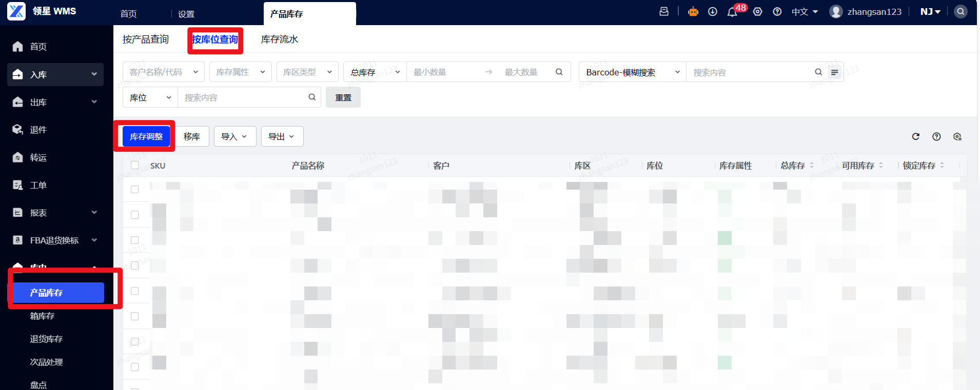Open the 库存属性 filter dropdown
The width and height of the screenshot is (980, 390).
pyautogui.click(x=241, y=72)
